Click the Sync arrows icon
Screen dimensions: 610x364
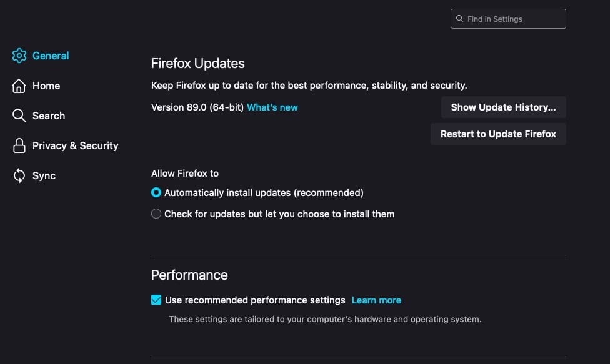pos(19,175)
